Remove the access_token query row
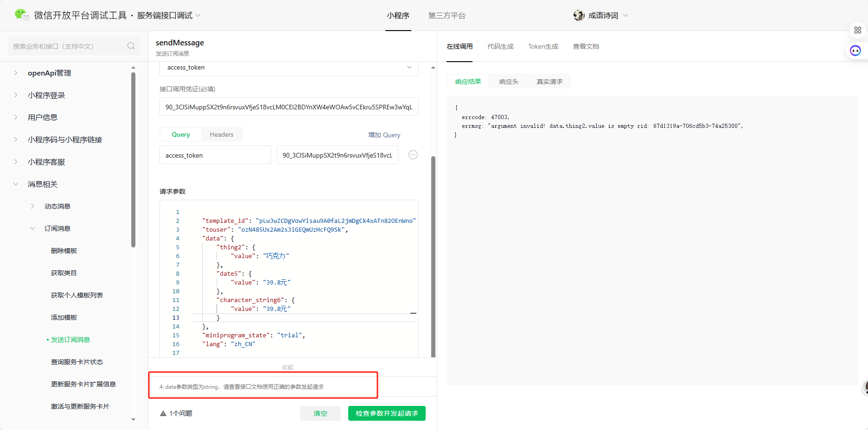This screenshot has width=868, height=430. point(413,155)
